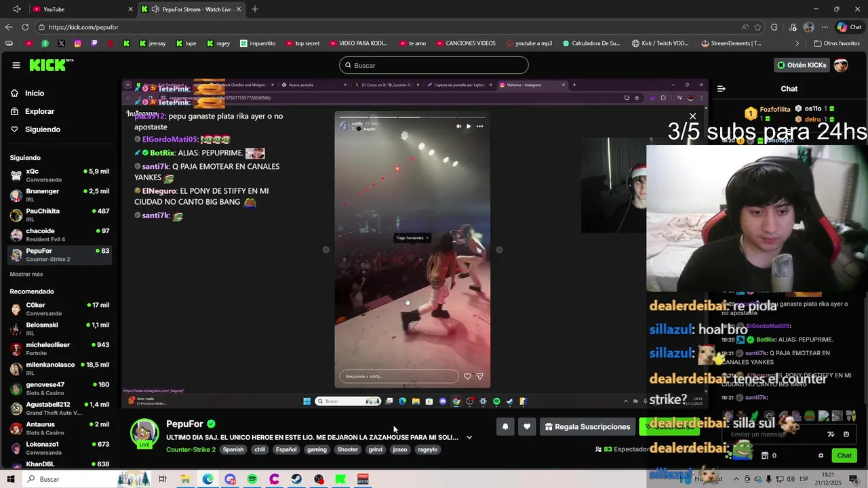
Task: Open Copilot Chat in Edge toolbar
Action: coord(849,27)
